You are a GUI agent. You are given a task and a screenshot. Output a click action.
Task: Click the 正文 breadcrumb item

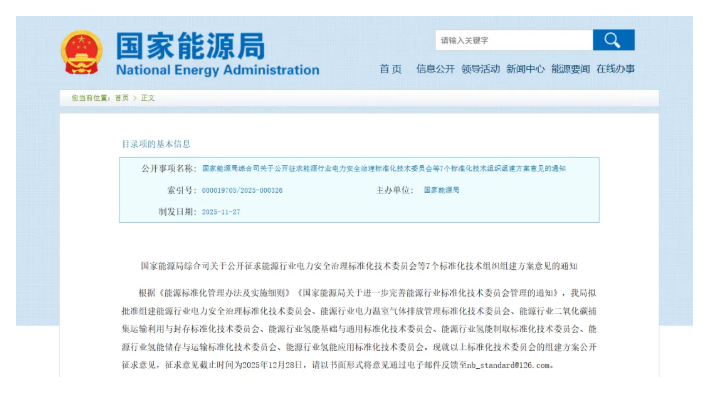coord(148,98)
